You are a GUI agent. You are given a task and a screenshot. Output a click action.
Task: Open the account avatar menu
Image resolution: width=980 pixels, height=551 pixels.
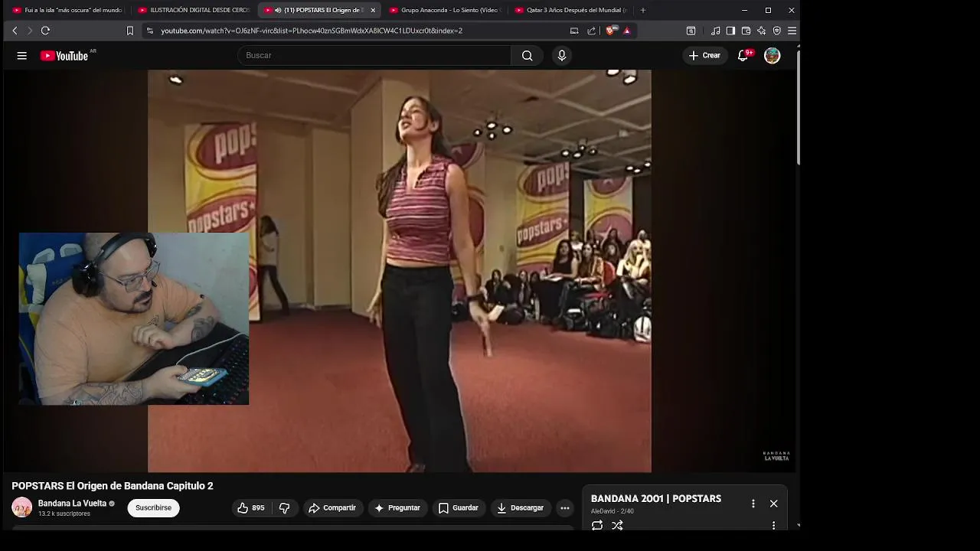[x=773, y=55]
